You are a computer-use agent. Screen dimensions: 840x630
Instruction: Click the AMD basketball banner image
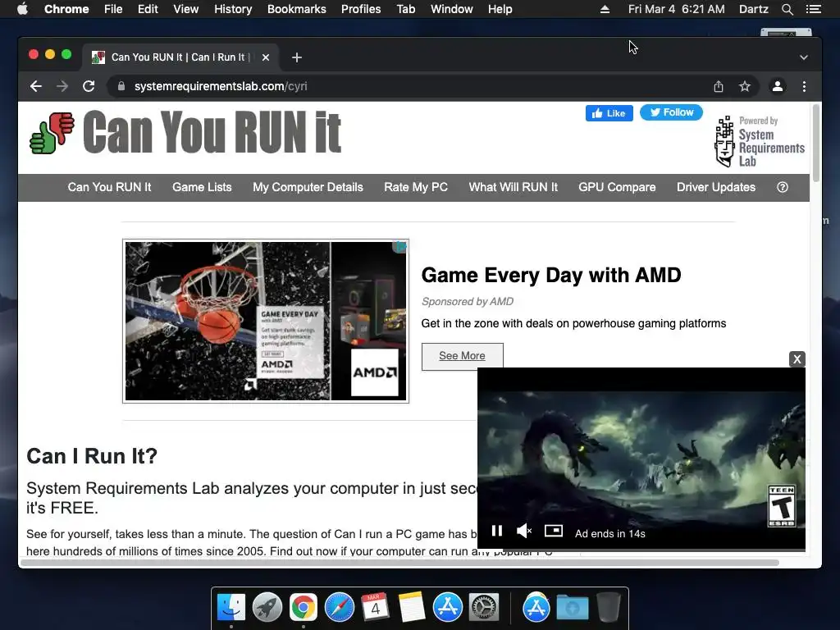(x=266, y=321)
